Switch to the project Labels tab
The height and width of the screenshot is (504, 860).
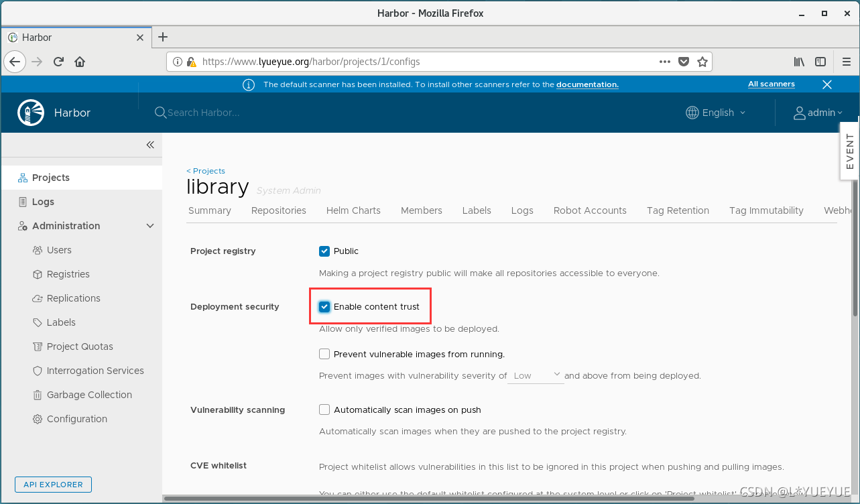(477, 210)
